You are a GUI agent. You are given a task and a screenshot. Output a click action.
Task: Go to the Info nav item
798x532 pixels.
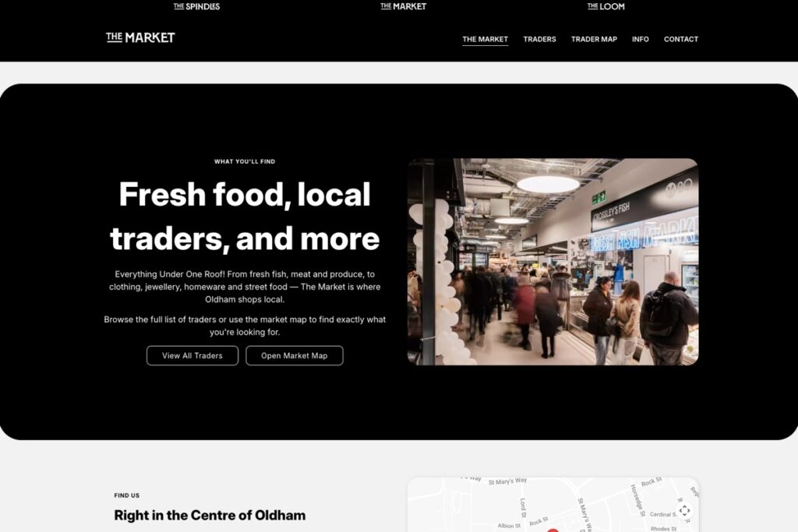click(x=641, y=39)
